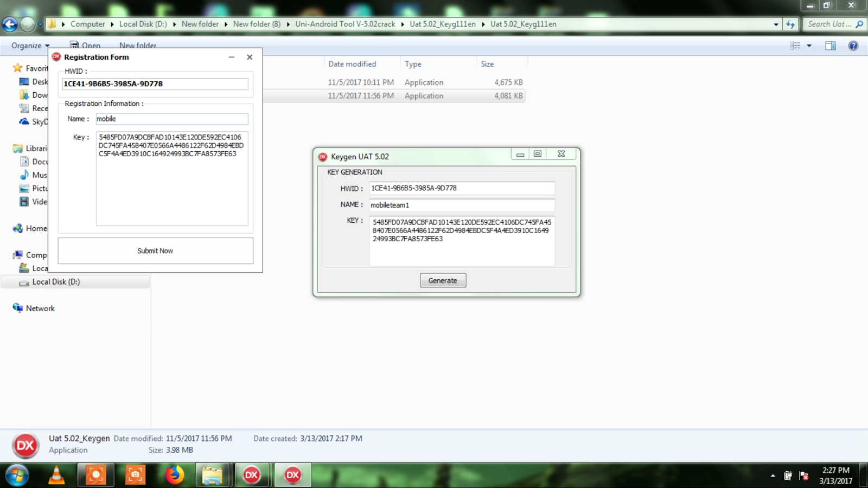Open the view options dropdown arrow
Viewport: 868px width, 488px height.
point(809,46)
